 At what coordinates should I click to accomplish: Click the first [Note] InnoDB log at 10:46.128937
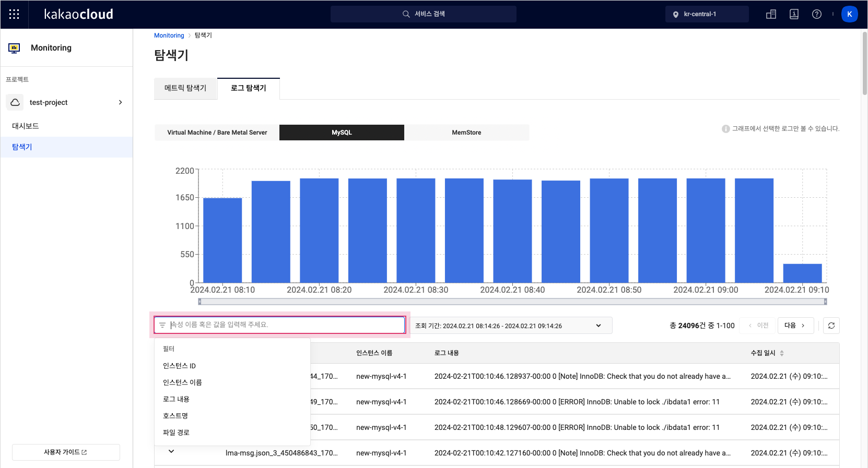(582, 376)
